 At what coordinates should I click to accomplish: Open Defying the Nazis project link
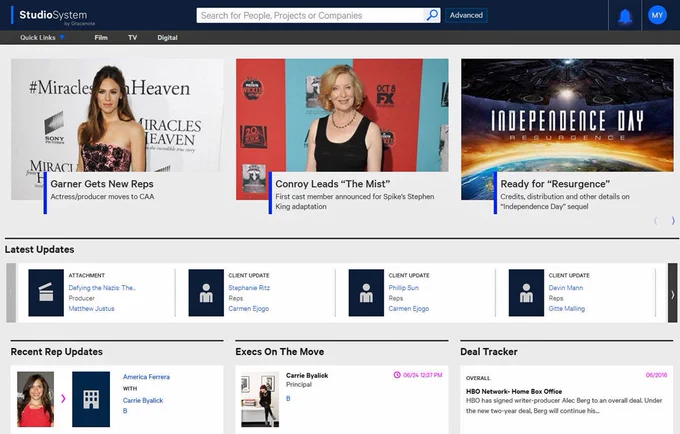[x=102, y=287]
